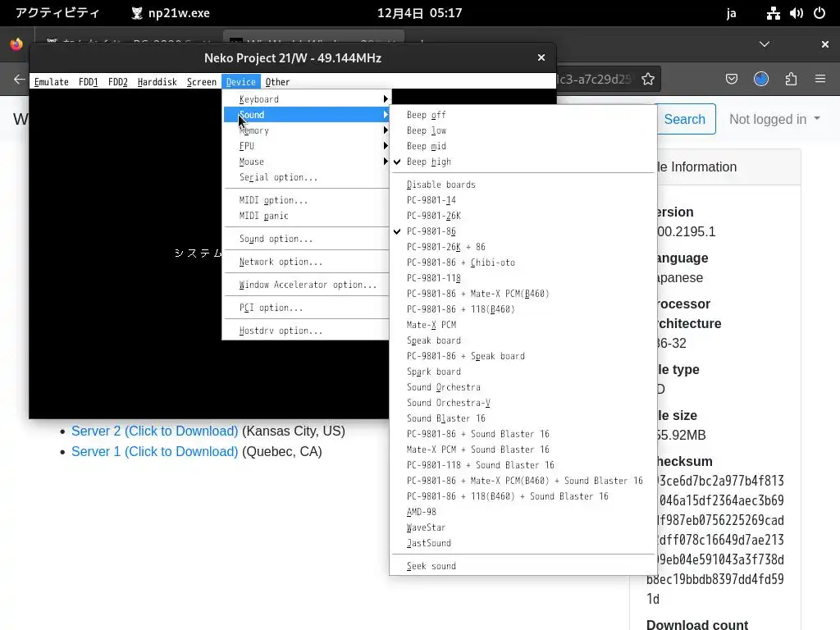Select PC-9801-26K sound board
This screenshot has width=840, height=630.
[x=523, y=216]
